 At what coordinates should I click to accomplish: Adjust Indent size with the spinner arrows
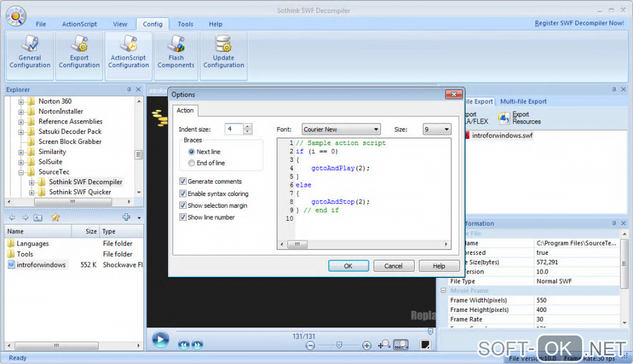tap(248, 129)
